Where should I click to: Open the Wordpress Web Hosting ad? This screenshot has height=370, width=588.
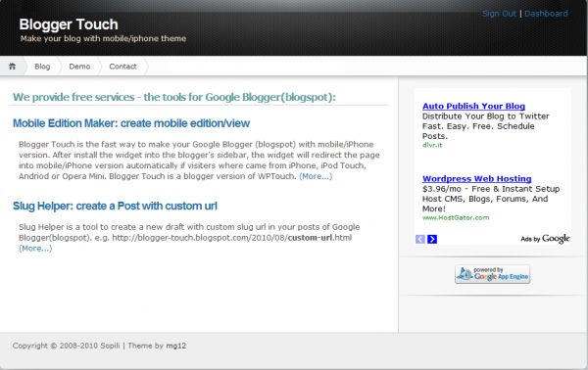pos(476,178)
